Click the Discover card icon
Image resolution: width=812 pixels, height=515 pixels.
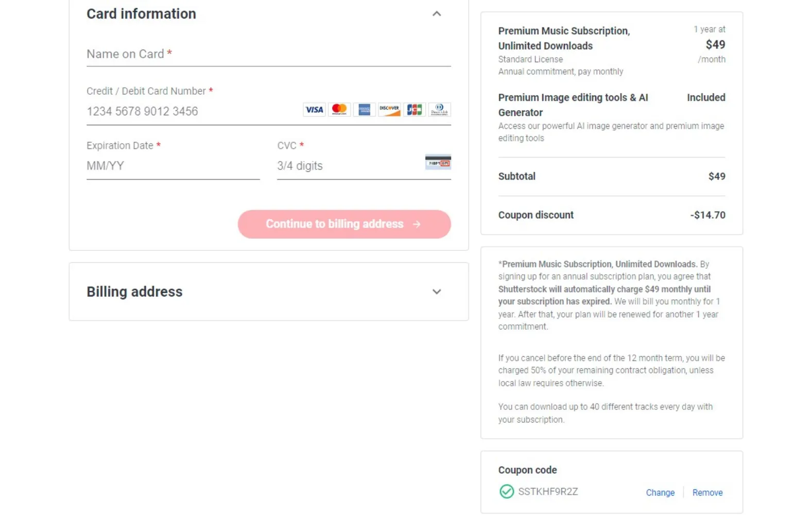point(389,110)
